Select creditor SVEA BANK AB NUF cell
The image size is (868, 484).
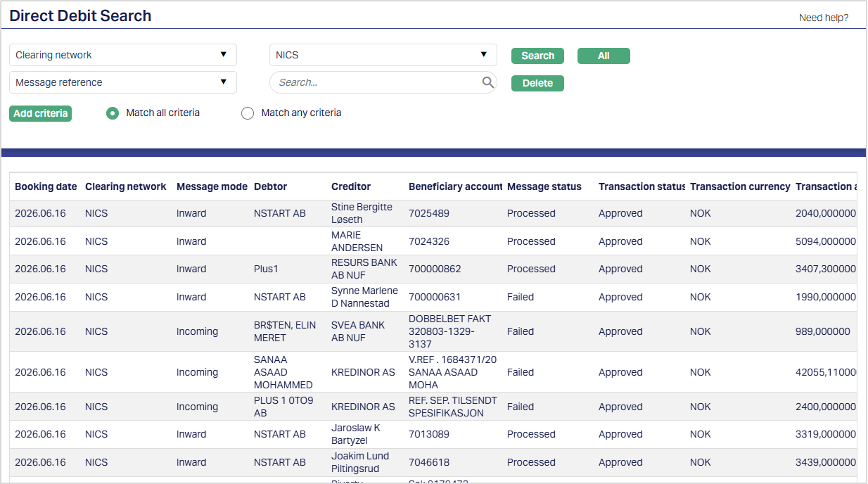[x=358, y=331]
